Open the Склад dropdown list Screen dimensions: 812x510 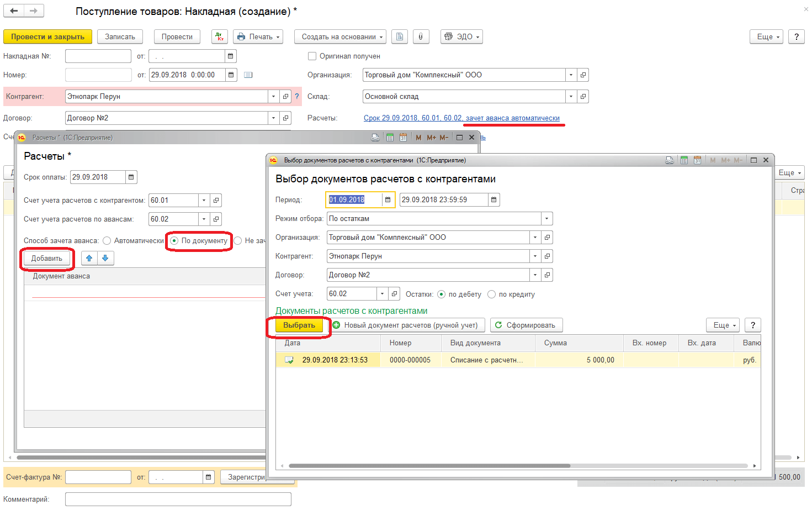tap(571, 97)
